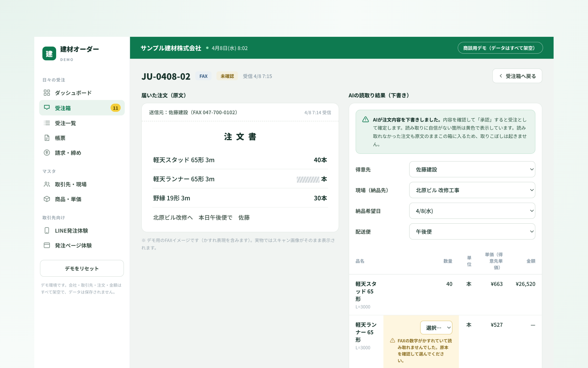588x368 pixels.
Task: Click the company name サンプル建材株式会社
Action: pos(171,48)
